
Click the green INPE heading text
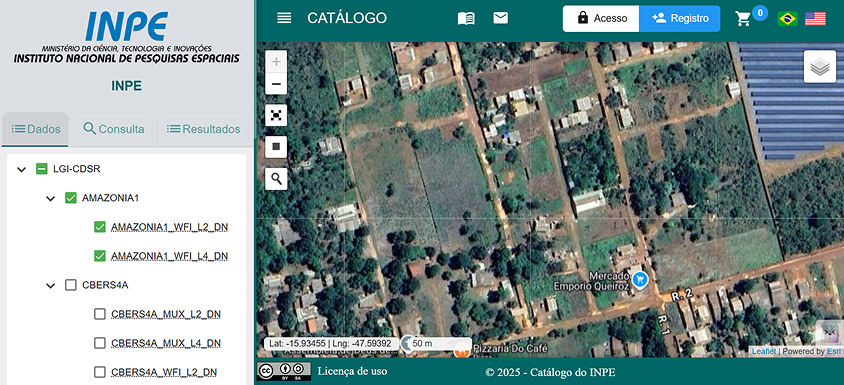[126, 86]
